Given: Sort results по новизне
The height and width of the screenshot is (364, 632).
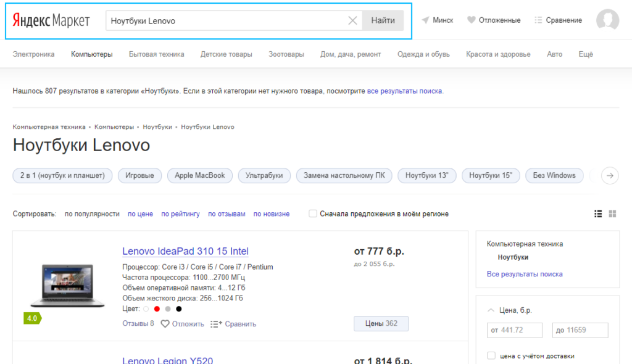Looking at the screenshot, I should 272,214.
